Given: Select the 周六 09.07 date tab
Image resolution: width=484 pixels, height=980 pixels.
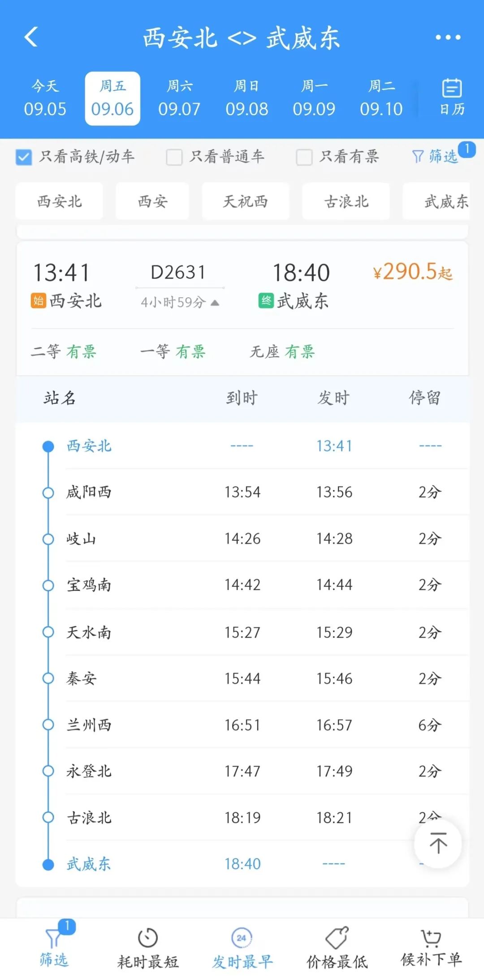Looking at the screenshot, I should (179, 98).
